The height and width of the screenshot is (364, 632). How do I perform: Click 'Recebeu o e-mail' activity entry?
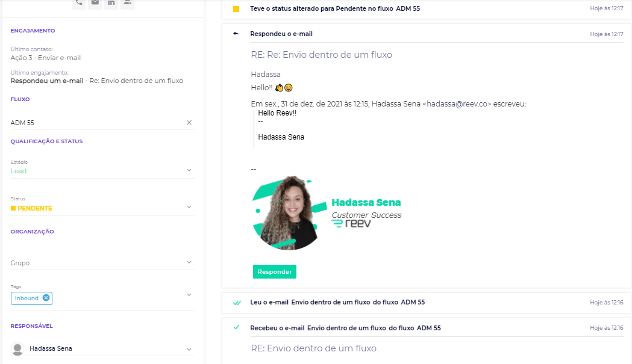pyautogui.click(x=345, y=328)
